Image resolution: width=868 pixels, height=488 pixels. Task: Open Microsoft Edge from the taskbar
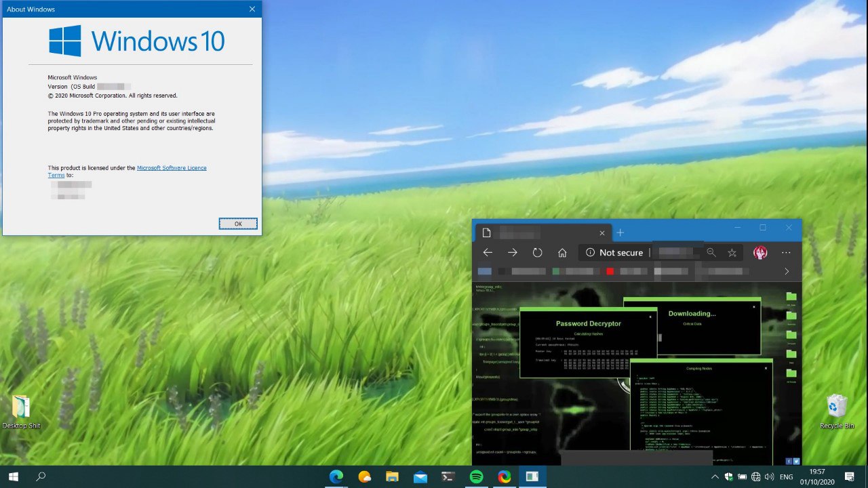336,477
